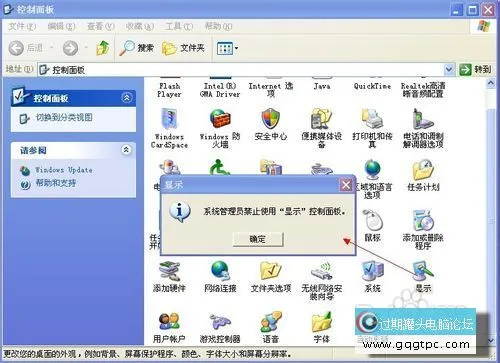The width and height of the screenshot is (500, 363).
Task: Open Realtek高清晰音频配置 item
Action: [x=423, y=89]
